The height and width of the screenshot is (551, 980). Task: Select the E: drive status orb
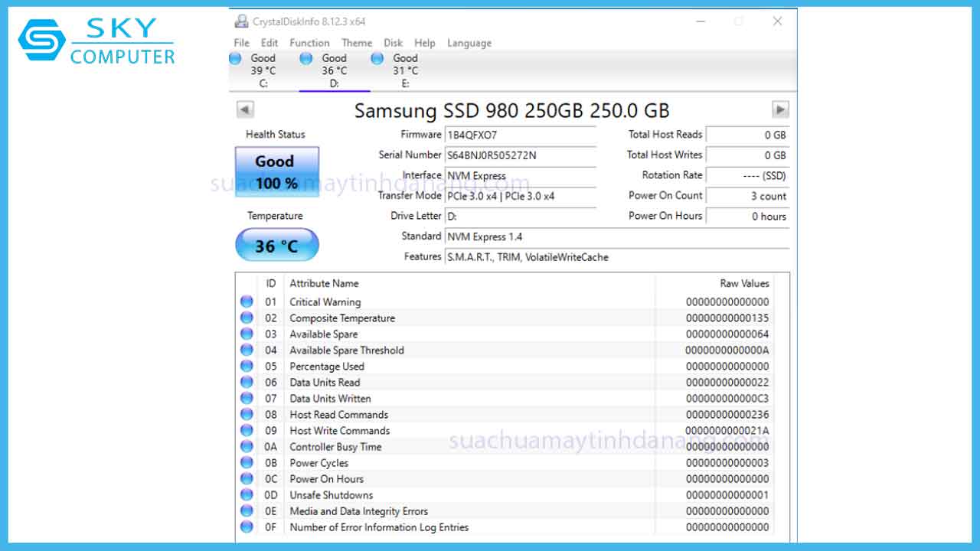point(377,58)
